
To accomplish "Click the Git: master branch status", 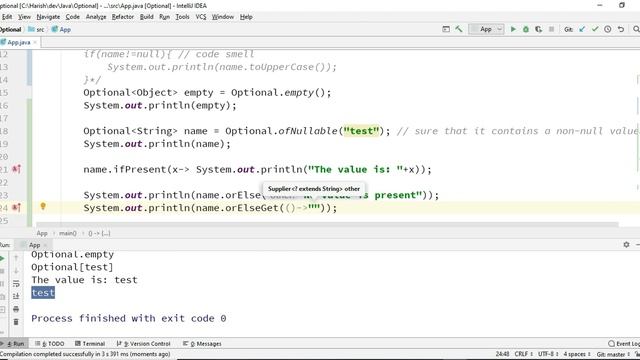I will [613, 354].
